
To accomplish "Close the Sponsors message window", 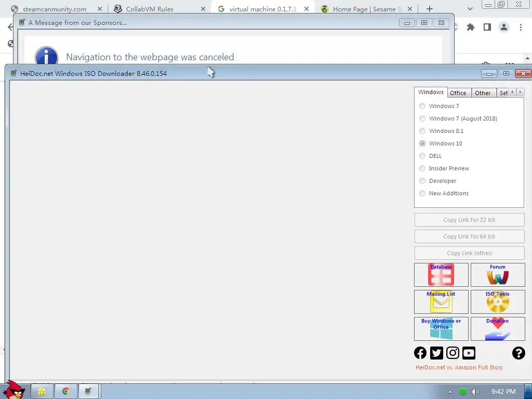I will (x=441, y=23).
